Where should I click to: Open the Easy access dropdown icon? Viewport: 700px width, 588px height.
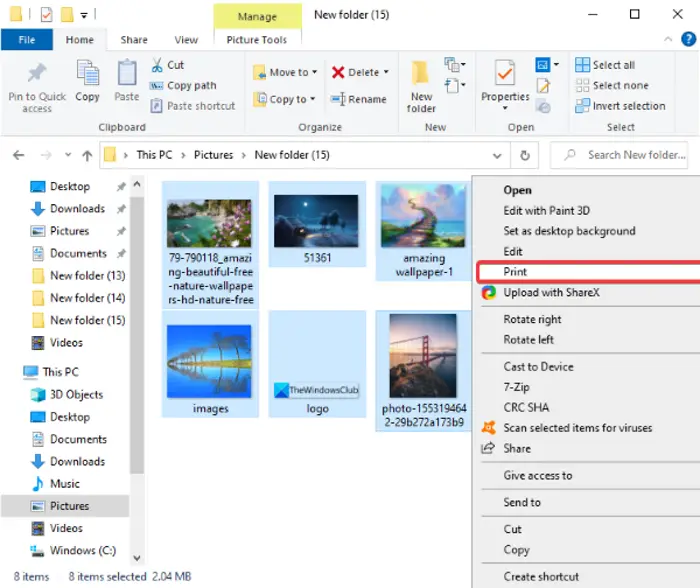point(455,85)
